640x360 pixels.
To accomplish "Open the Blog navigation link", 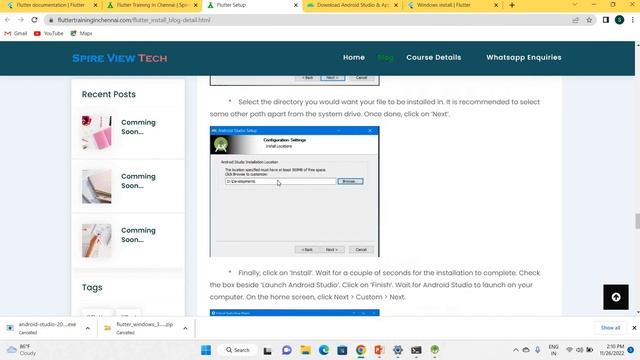I will tap(385, 58).
